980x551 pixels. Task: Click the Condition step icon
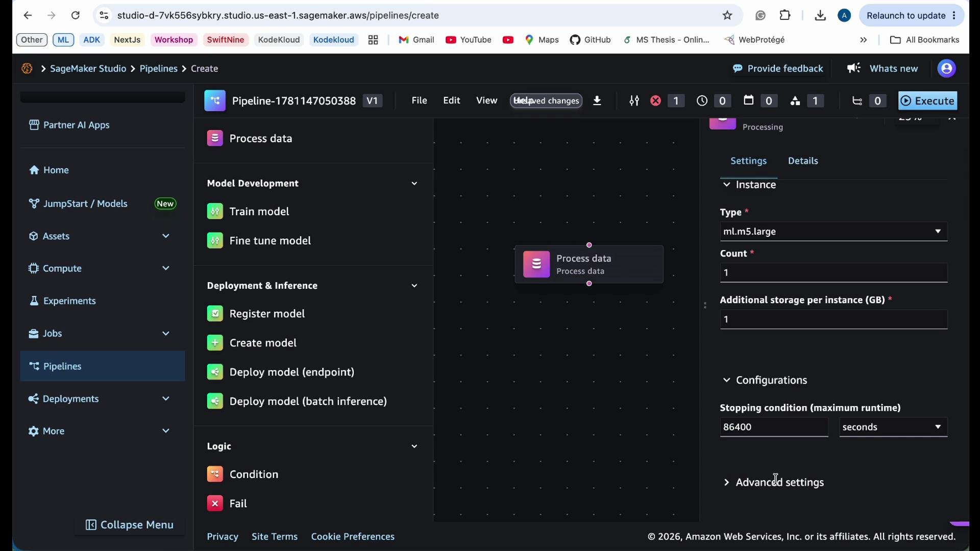[x=215, y=474]
